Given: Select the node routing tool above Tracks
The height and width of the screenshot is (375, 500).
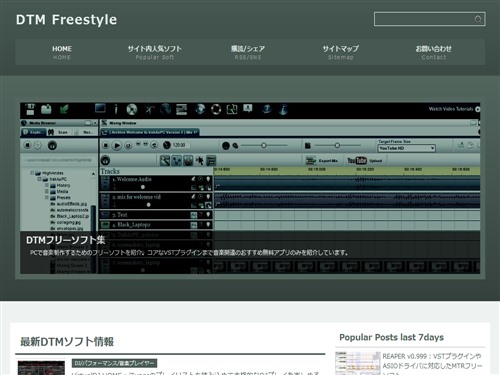Looking at the screenshot, I should pyautogui.click(x=176, y=161).
